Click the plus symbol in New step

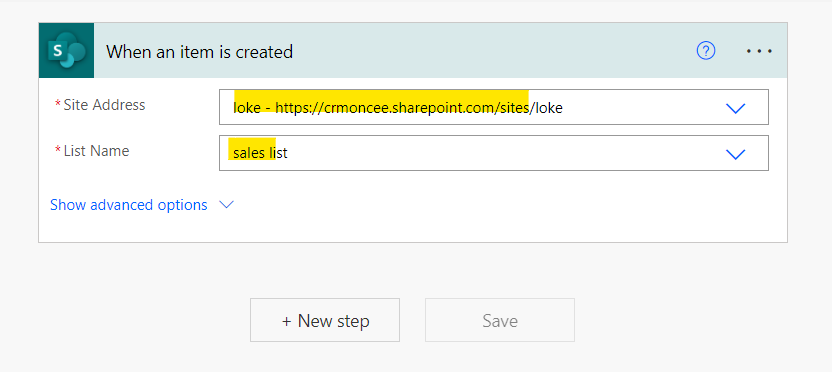point(287,321)
